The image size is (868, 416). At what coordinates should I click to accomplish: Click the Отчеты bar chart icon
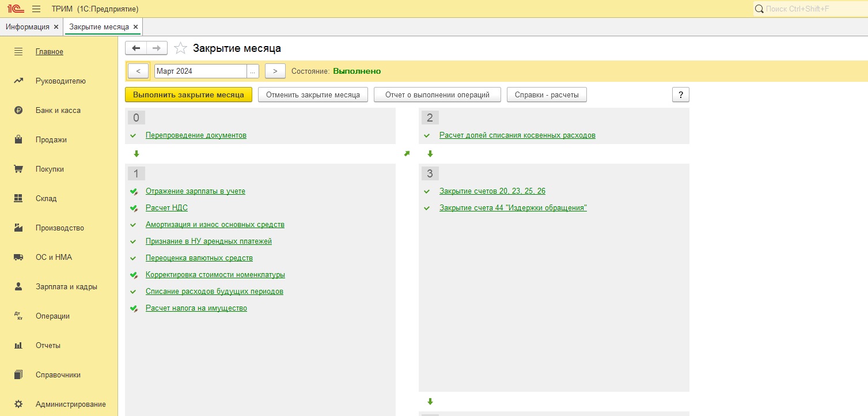point(18,346)
